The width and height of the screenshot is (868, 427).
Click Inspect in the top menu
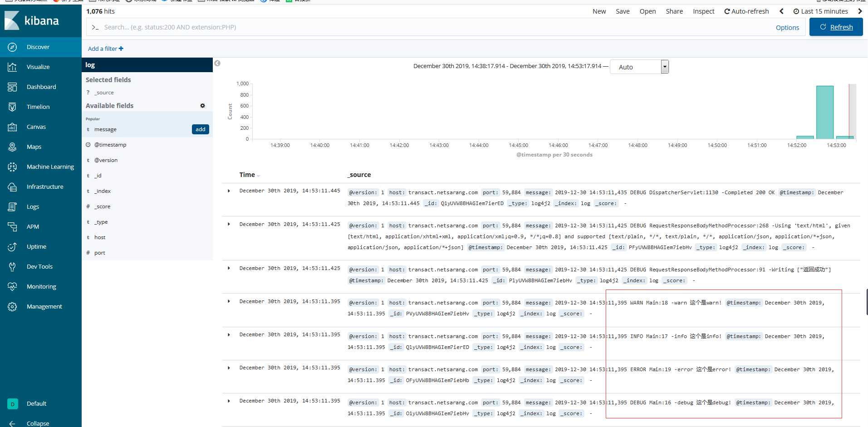704,11
